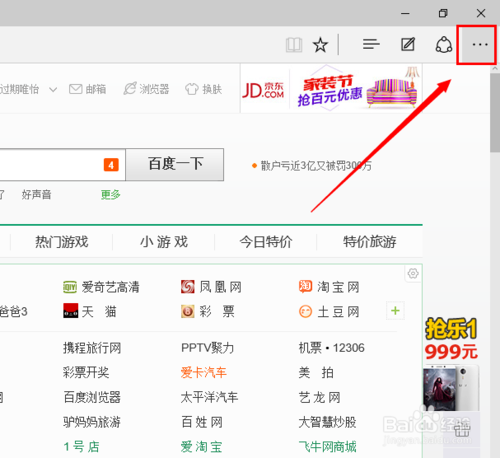Image resolution: width=500 pixels, height=458 pixels.
Task: Open 淘宝网 site link
Action: tap(338, 287)
